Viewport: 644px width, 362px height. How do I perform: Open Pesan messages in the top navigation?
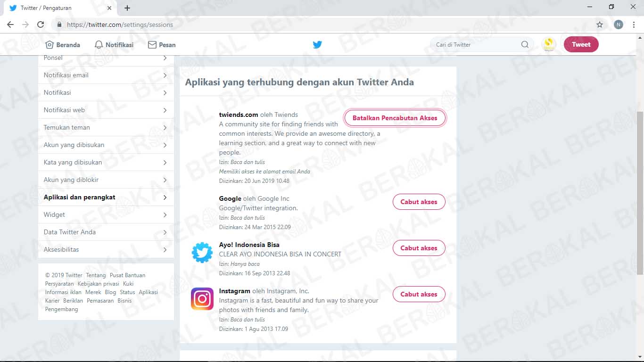(x=162, y=45)
